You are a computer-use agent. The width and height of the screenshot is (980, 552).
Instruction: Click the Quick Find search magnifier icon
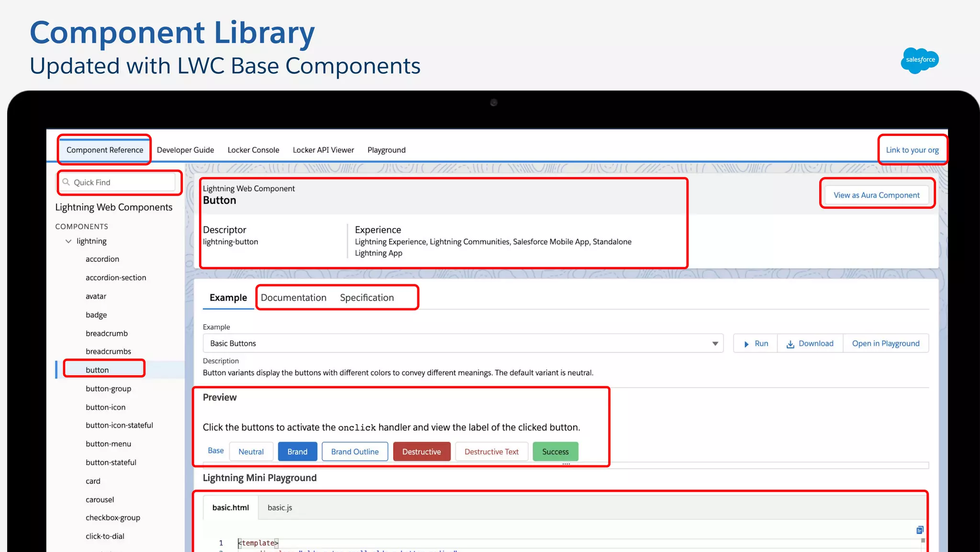click(x=67, y=182)
